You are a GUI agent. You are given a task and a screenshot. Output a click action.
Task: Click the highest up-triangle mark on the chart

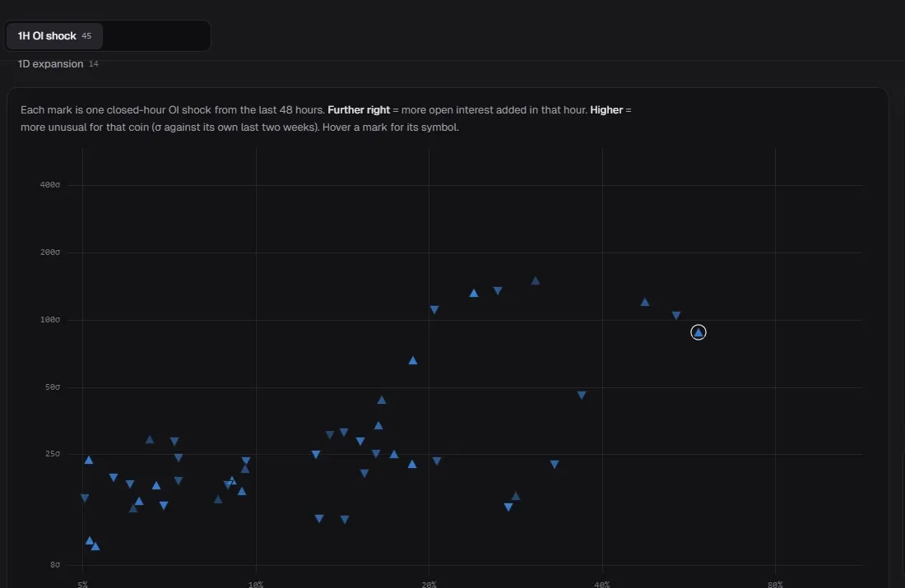[535, 280]
